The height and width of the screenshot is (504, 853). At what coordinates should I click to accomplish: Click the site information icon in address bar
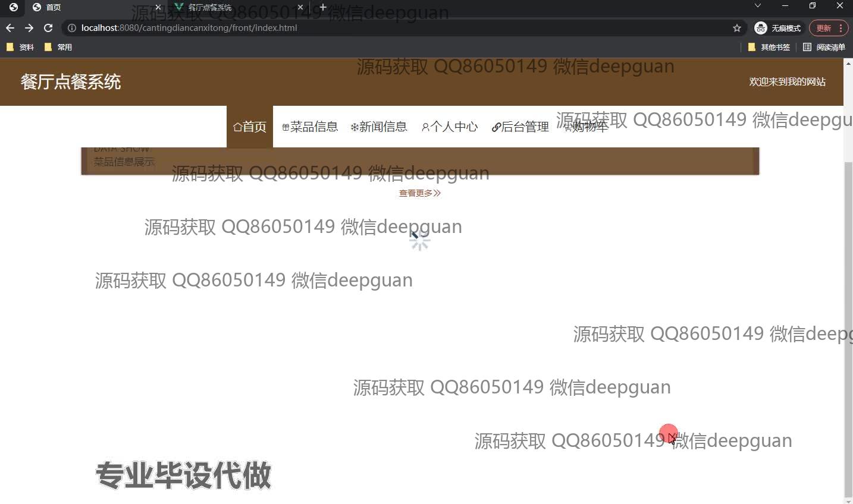click(72, 28)
